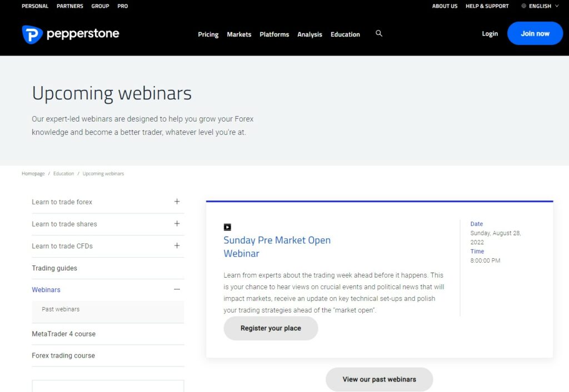Select Past webinars in sidebar
This screenshot has height=392, width=569.
pos(61,309)
